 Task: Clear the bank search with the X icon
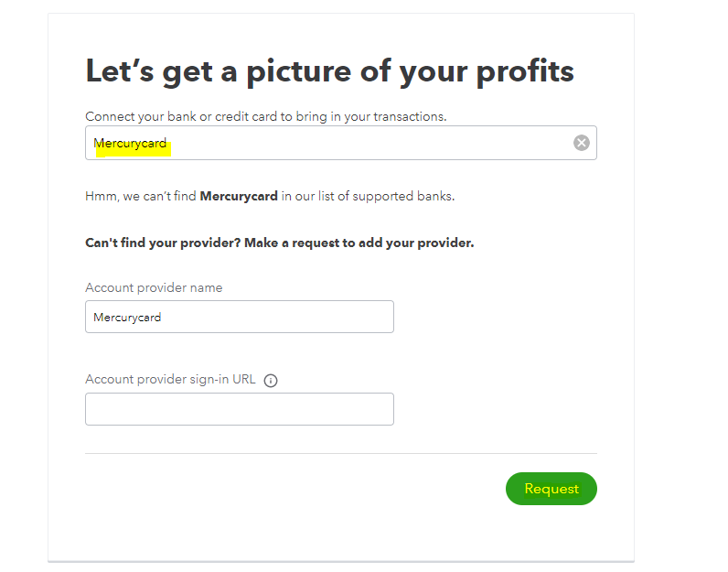[x=582, y=143]
